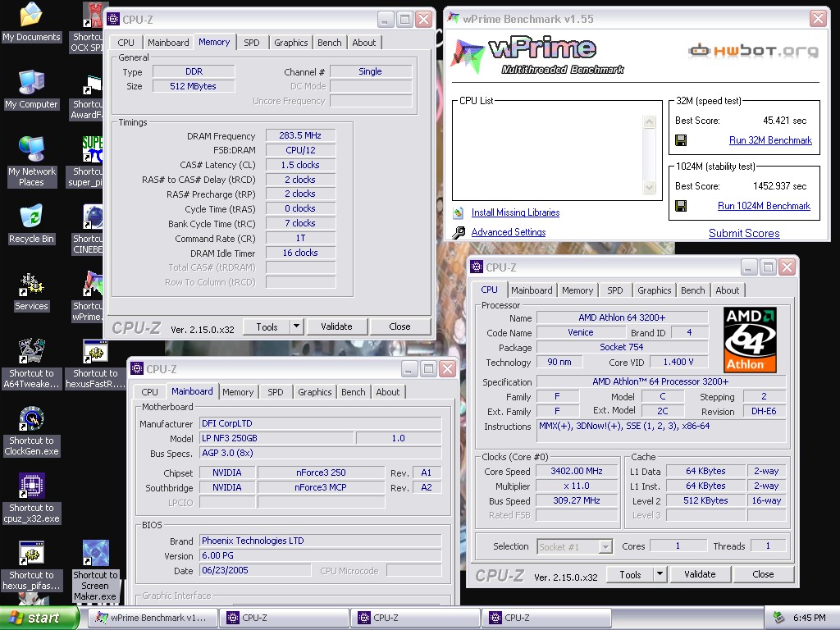This screenshot has height=630, width=840.
Task: Click the Submit Scores link
Action: point(744,233)
